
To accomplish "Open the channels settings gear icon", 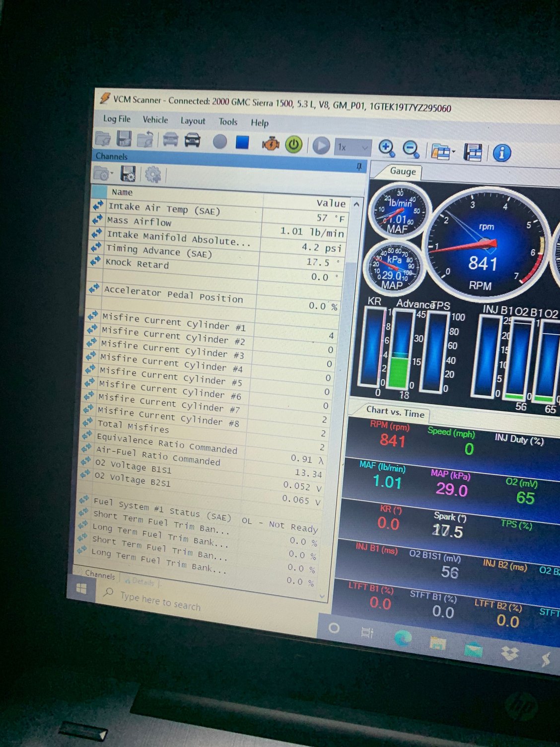I will click(x=152, y=174).
